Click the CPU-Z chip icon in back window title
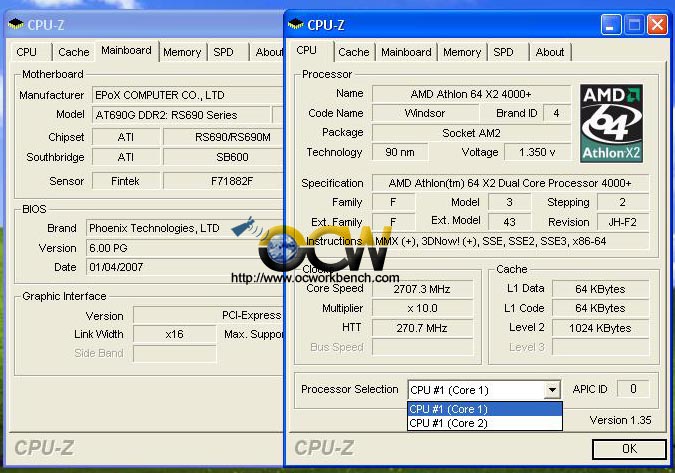675x473 pixels. pos(16,24)
